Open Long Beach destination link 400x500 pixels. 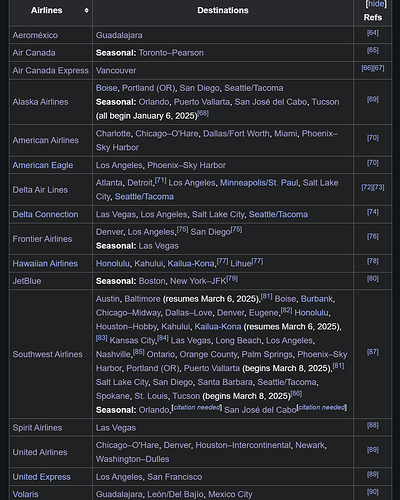[238, 340]
